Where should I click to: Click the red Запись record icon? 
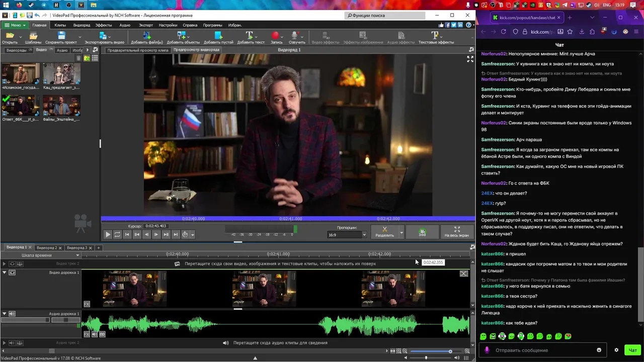click(275, 36)
